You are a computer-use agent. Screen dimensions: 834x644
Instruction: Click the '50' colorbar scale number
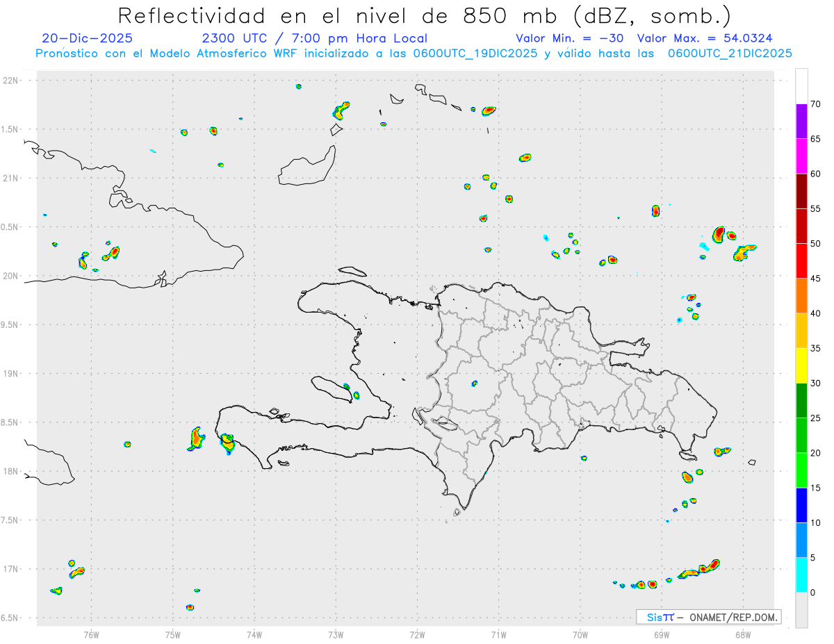(815, 244)
